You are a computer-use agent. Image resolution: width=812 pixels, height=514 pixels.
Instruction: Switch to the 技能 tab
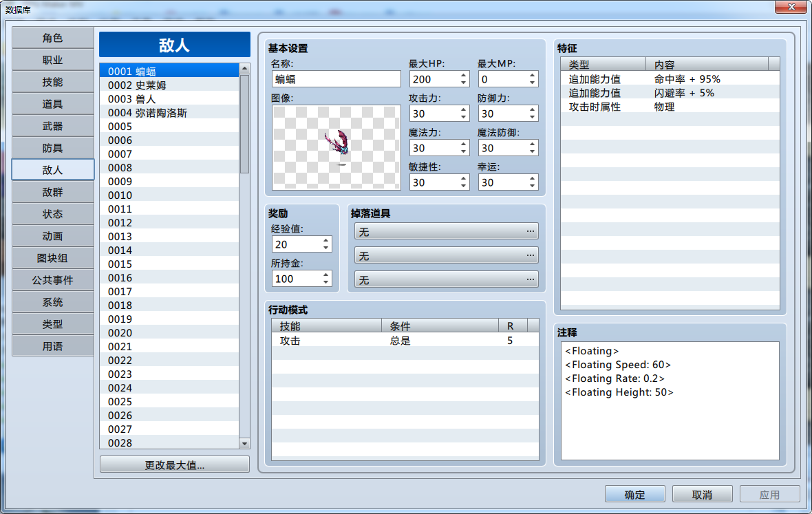(x=52, y=82)
